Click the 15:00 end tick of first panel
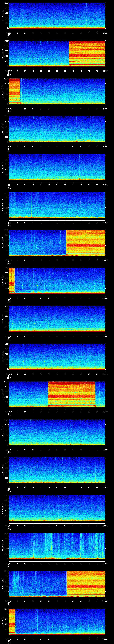 pos(105,33)
